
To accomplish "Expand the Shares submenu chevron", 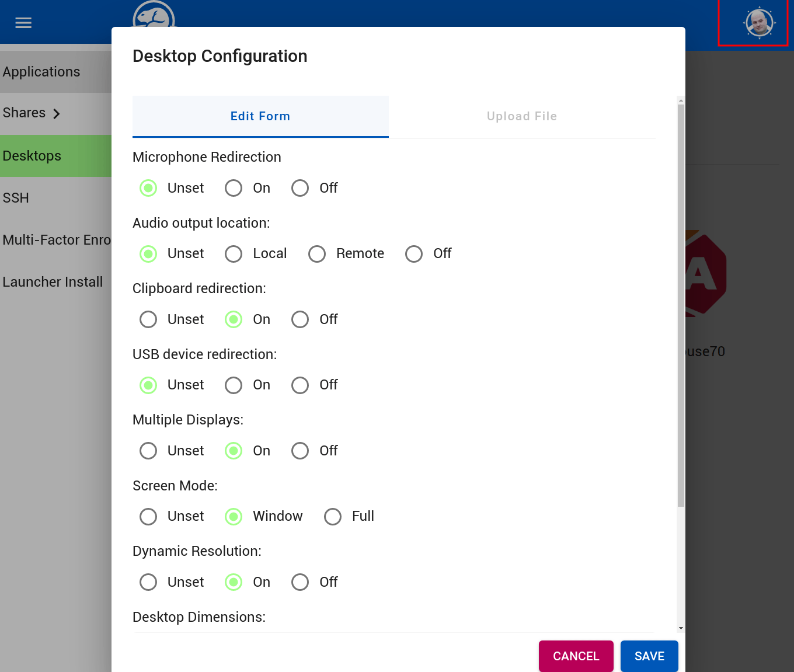I will pyautogui.click(x=57, y=114).
